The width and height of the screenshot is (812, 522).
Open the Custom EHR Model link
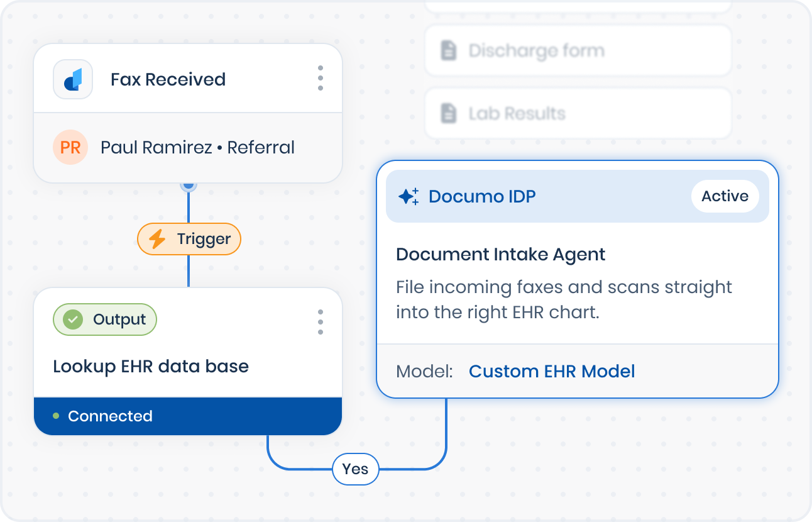[x=552, y=371]
